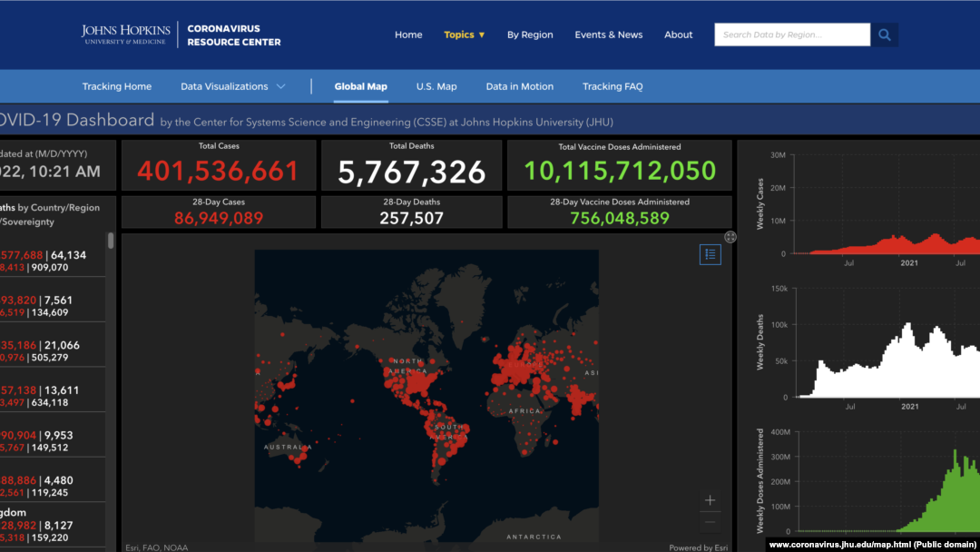Switch to the Tracking Home tab
Screen dimensions: 980x552
coord(117,86)
